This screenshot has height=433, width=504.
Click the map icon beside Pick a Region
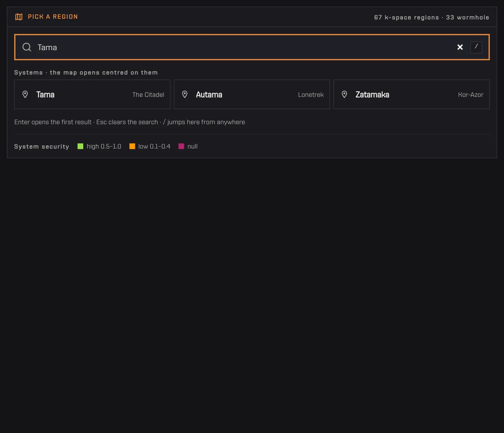tap(19, 17)
